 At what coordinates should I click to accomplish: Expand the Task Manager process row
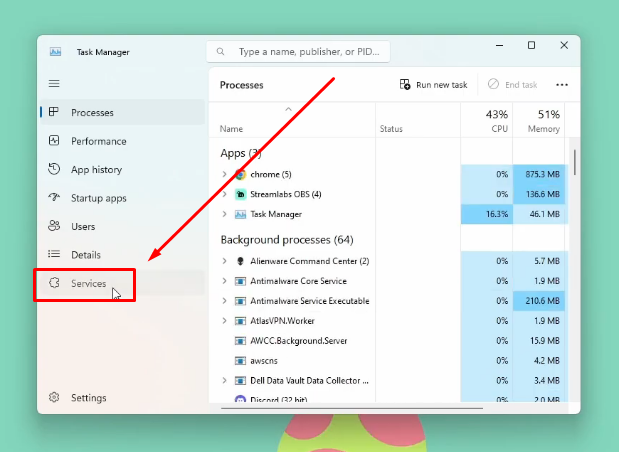[224, 214]
